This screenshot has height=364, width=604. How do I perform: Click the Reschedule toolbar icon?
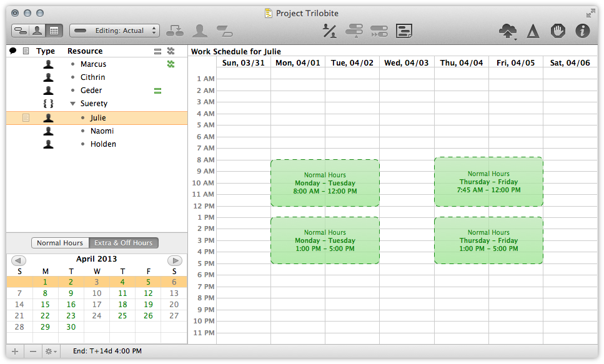point(379,31)
